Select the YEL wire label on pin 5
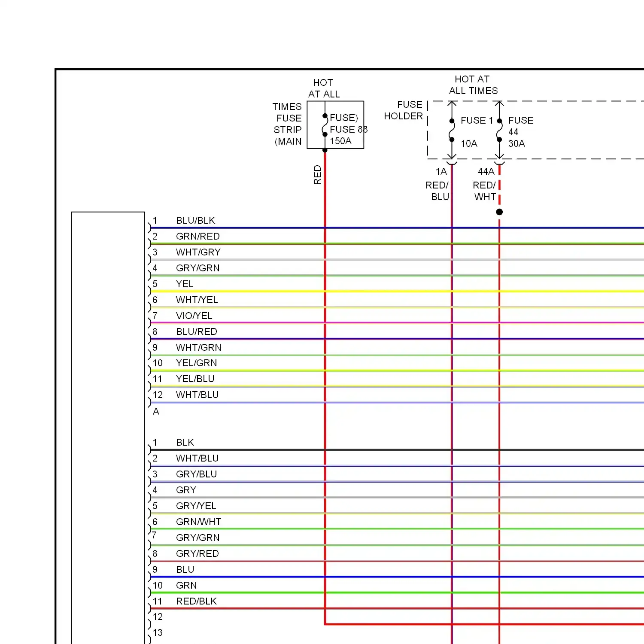The height and width of the screenshot is (644, 644). click(185, 284)
